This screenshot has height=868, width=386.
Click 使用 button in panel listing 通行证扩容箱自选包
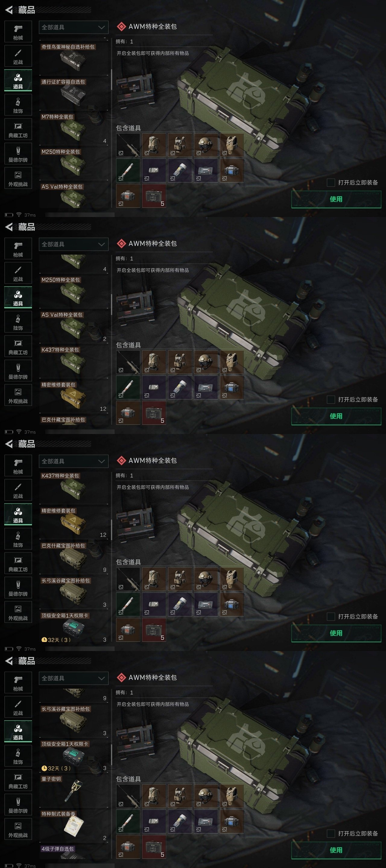[x=336, y=199]
